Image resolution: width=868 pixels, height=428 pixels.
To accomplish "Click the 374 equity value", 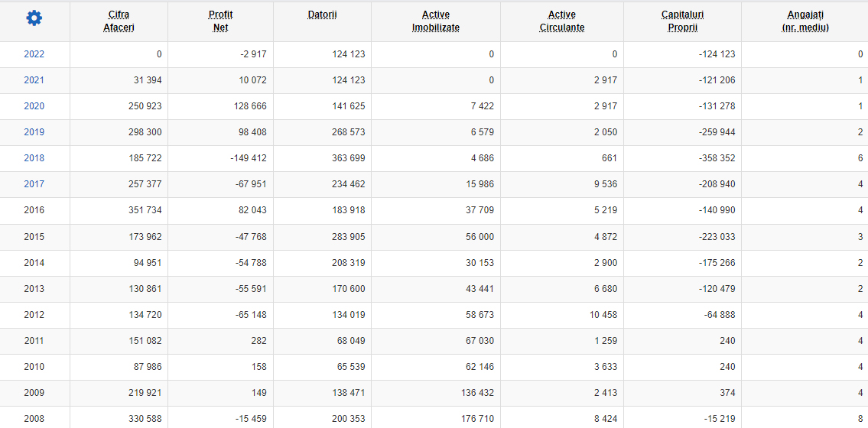I will pos(728,393).
